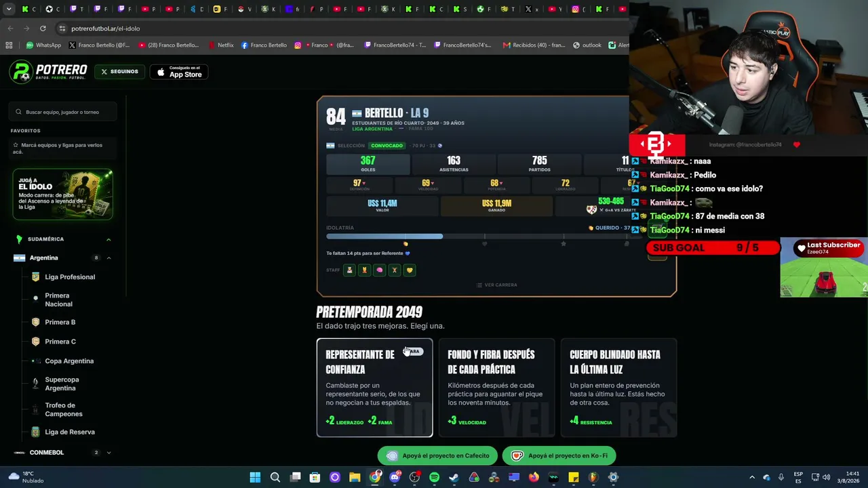Image resolution: width=868 pixels, height=488 pixels.
Task: Open Windows taskbar search
Action: pyautogui.click(x=275, y=477)
